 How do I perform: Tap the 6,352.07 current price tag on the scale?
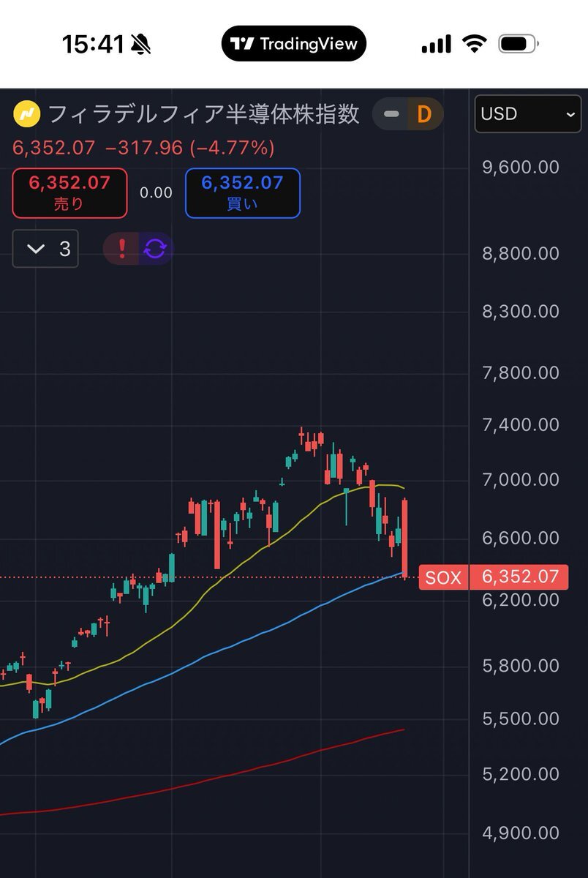click(x=519, y=577)
